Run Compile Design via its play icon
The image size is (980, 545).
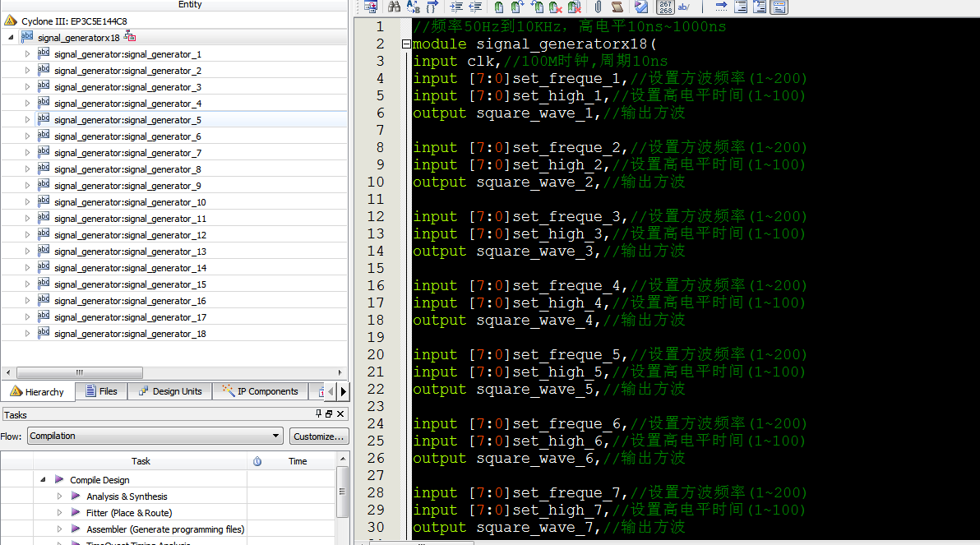pos(59,479)
